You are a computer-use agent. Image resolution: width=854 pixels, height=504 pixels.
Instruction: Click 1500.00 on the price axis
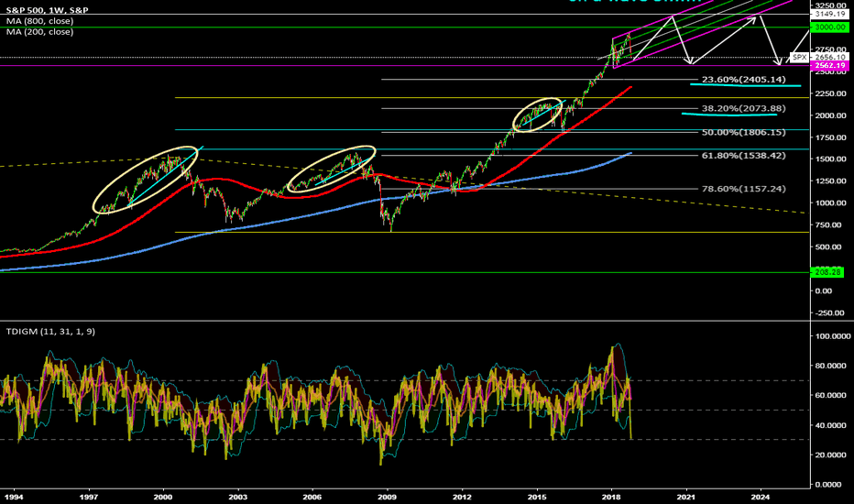(830, 159)
